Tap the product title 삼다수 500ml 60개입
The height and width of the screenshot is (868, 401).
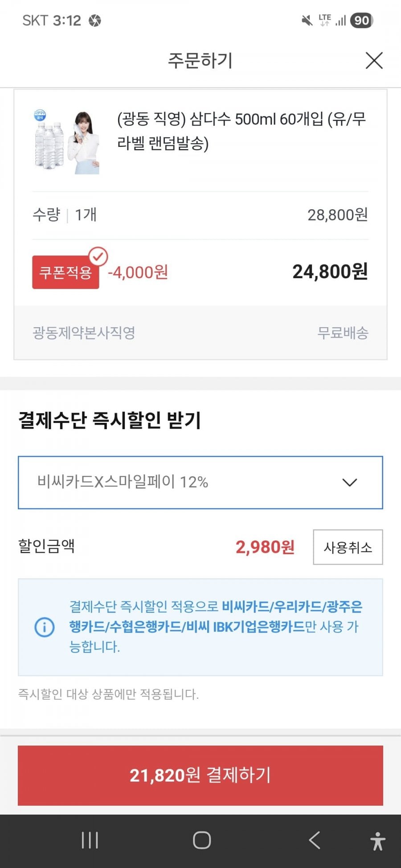[x=241, y=131]
